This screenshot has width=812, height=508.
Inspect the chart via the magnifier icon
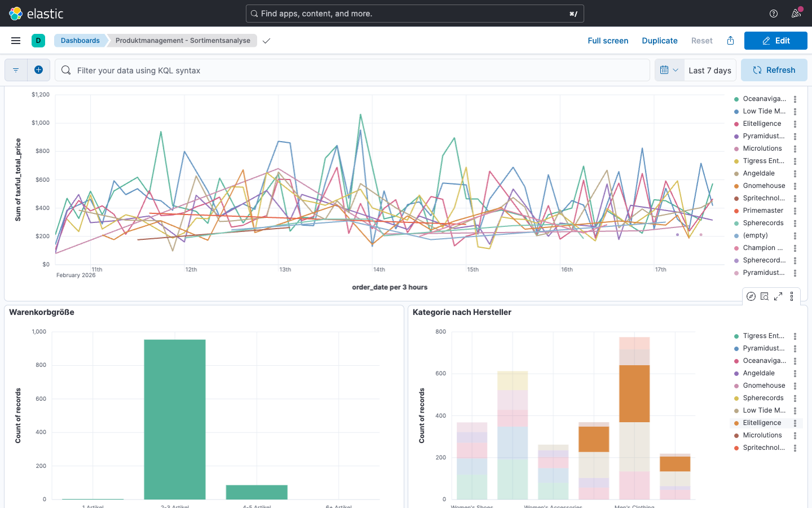[764, 296]
